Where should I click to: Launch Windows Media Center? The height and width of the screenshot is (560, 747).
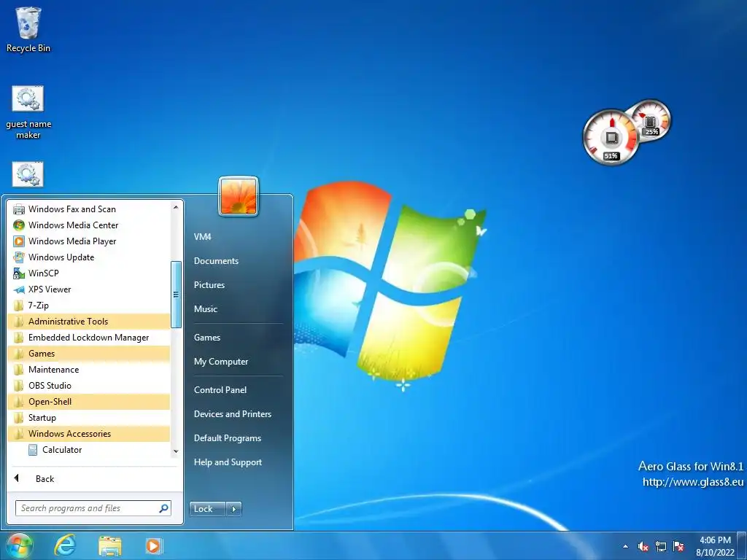[x=89, y=225]
